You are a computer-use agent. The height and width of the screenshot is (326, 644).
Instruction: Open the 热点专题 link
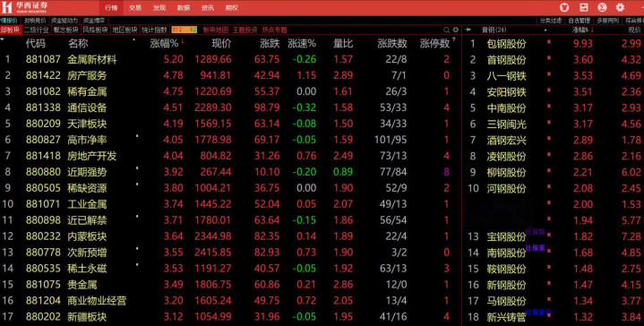[274, 30]
